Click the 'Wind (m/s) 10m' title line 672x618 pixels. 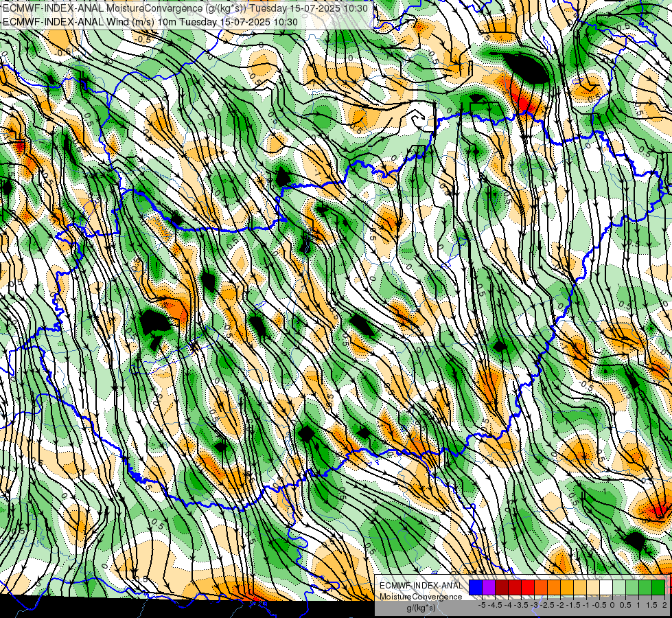(150, 22)
